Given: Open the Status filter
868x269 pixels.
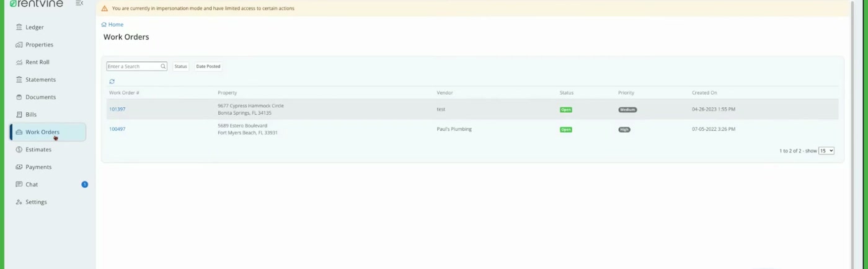Looking at the screenshot, I should [x=180, y=66].
